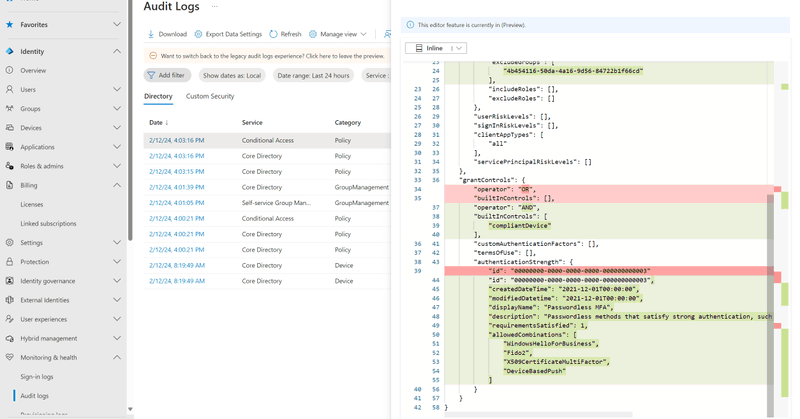Screen dimensions: 800x419
Task: Expand the Users submenu chevron
Action: click(117, 89)
